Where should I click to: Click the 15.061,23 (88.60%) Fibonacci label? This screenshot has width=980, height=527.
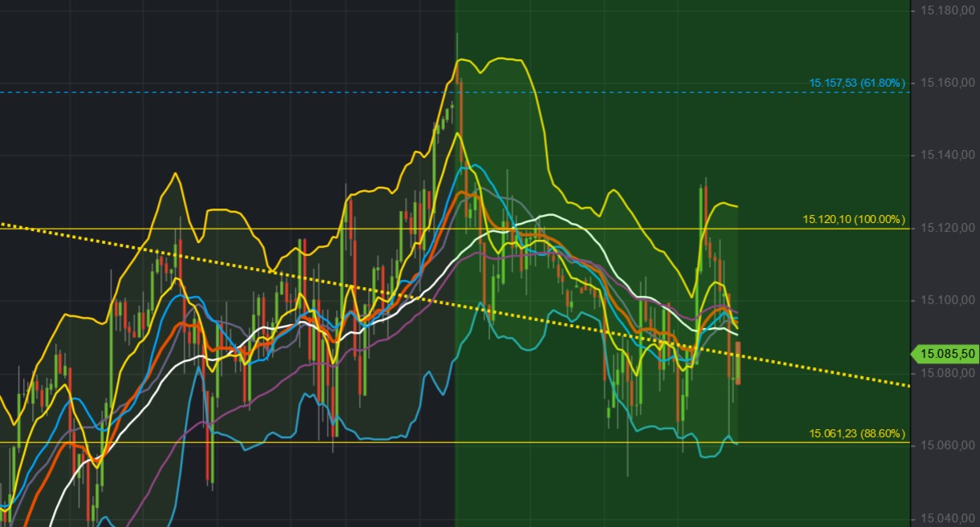coord(856,432)
